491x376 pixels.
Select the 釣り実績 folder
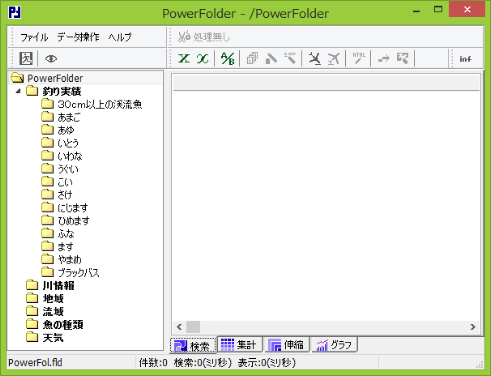tap(62, 91)
